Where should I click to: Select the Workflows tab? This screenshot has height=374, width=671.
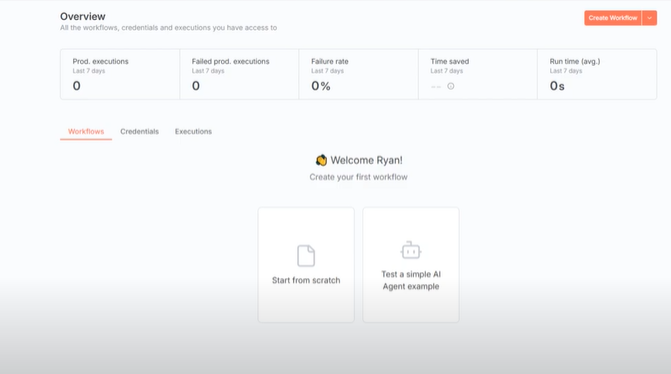click(x=86, y=131)
